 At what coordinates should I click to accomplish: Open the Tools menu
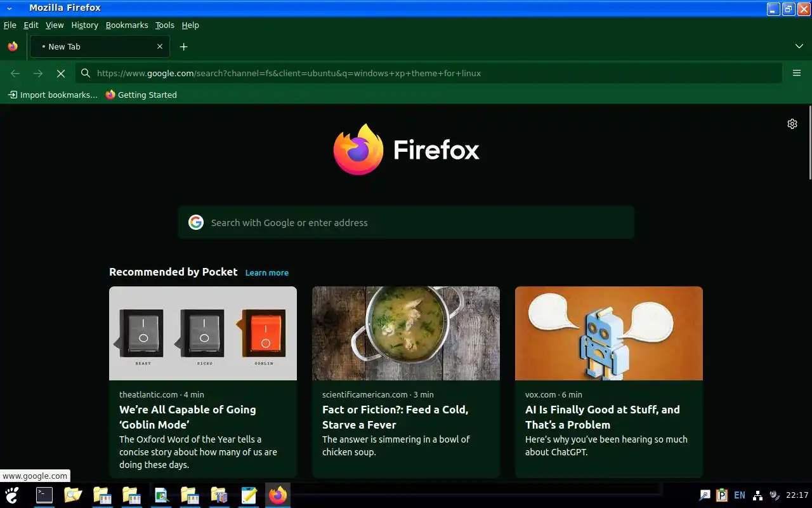(165, 25)
